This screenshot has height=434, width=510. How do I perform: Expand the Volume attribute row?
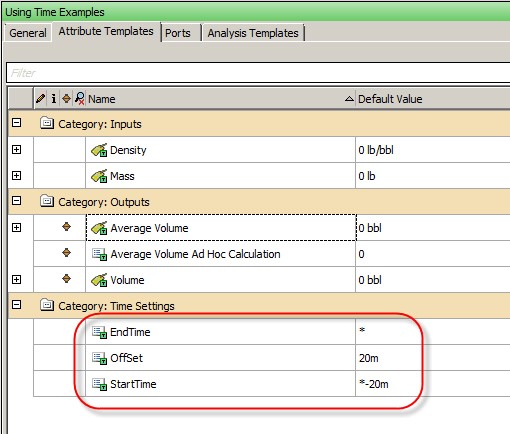pos(16,279)
